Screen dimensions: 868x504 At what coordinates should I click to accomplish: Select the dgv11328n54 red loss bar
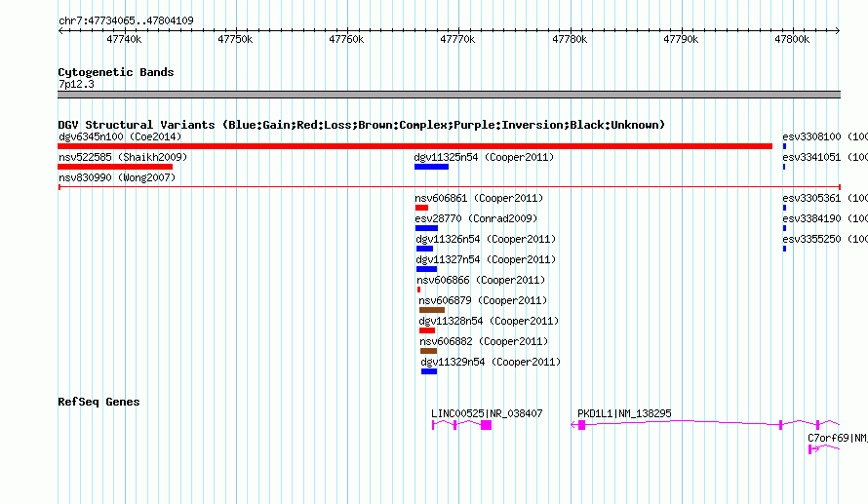point(427,330)
